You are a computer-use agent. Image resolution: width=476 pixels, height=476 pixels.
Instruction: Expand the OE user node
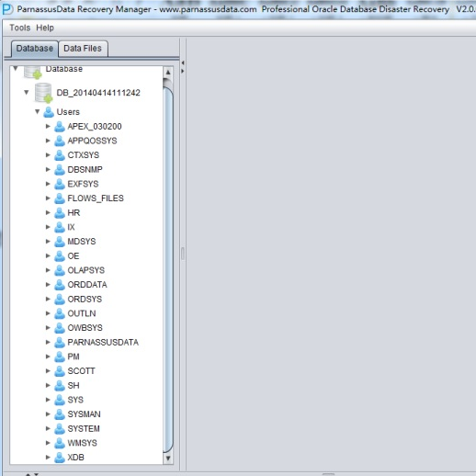coord(48,255)
